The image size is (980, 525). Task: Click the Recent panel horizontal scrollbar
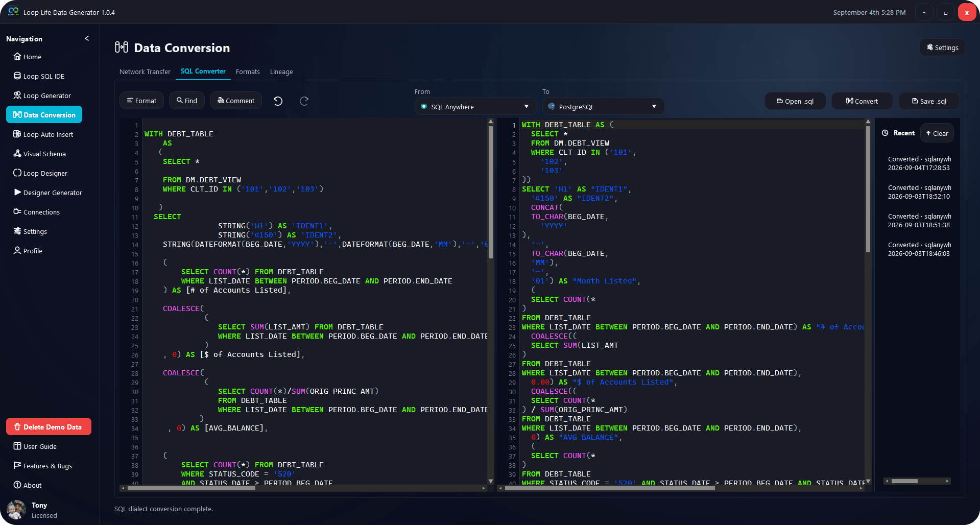point(904,481)
